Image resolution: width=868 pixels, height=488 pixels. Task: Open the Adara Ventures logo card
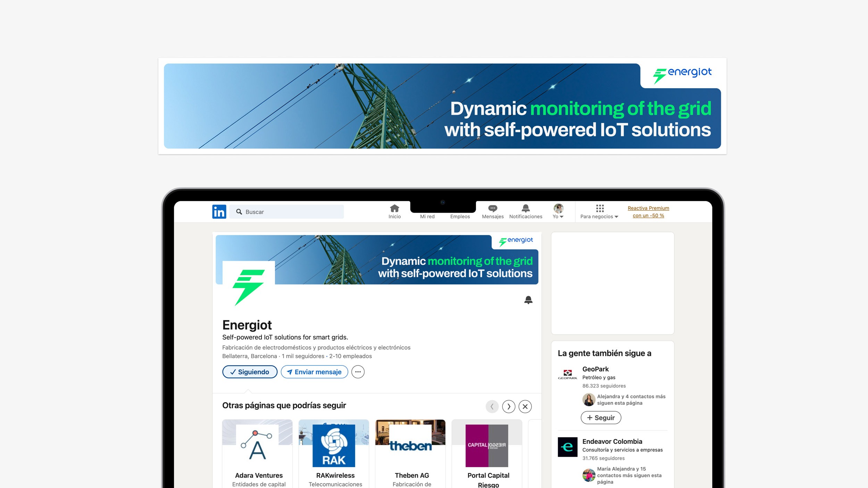coord(257,446)
